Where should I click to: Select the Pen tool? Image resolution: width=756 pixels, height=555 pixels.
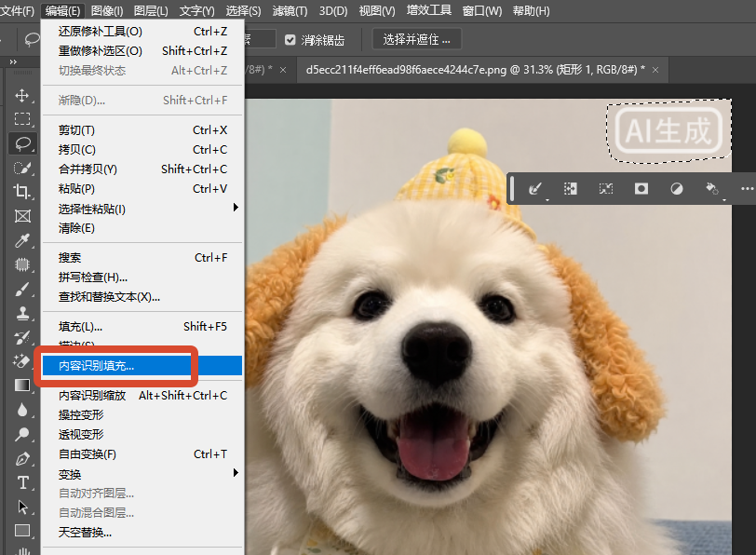click(22, 458)
